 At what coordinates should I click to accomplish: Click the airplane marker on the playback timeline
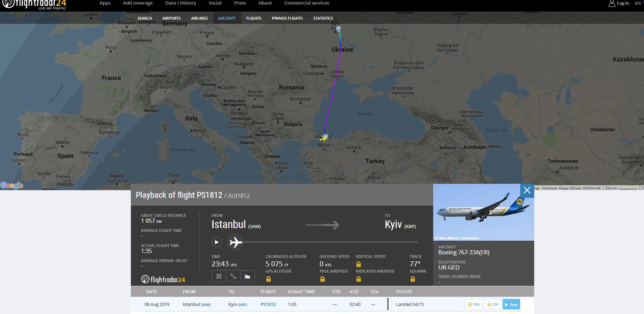pos(235,242)
